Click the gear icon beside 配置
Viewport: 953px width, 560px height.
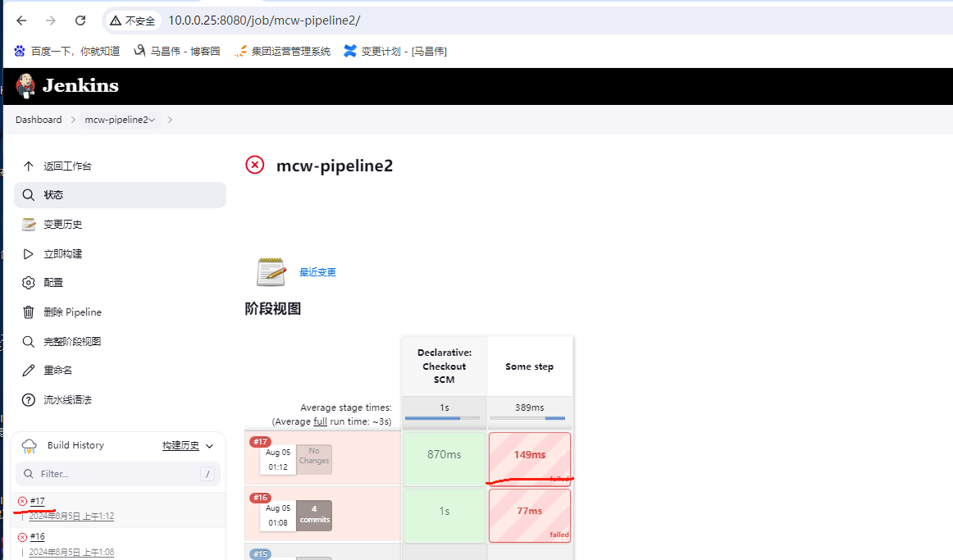click(28, 282)
